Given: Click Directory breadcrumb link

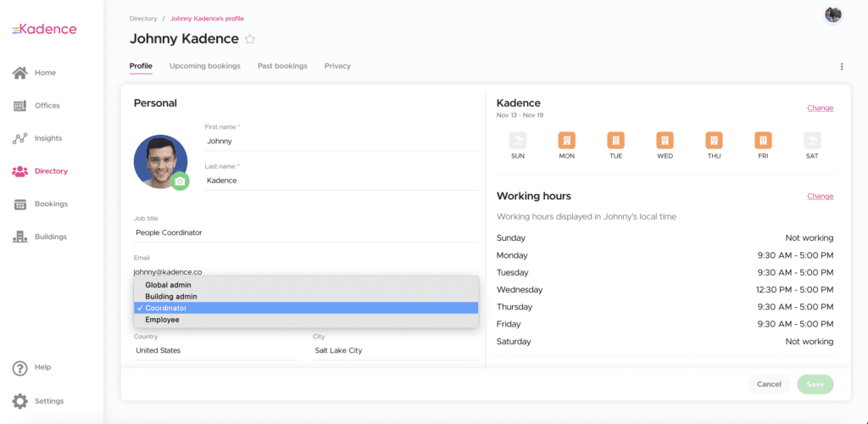Looking at the screenshot, I should (x=143, y=19).
